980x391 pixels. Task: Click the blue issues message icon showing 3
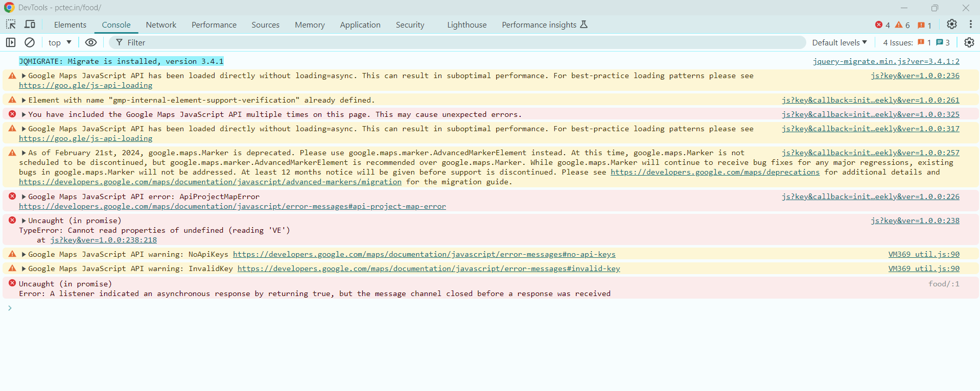coord(943,42)
